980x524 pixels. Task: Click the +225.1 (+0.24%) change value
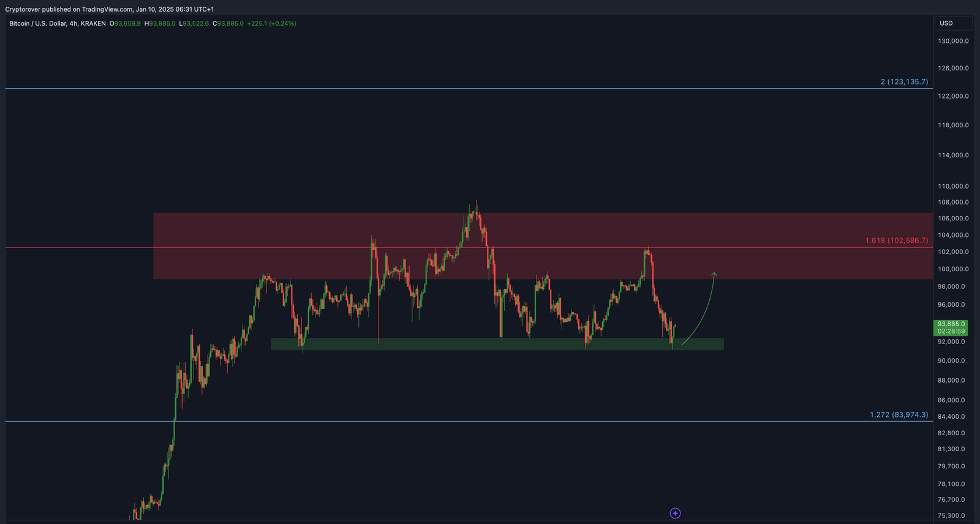pyautogui.click(x=271, y=23)
